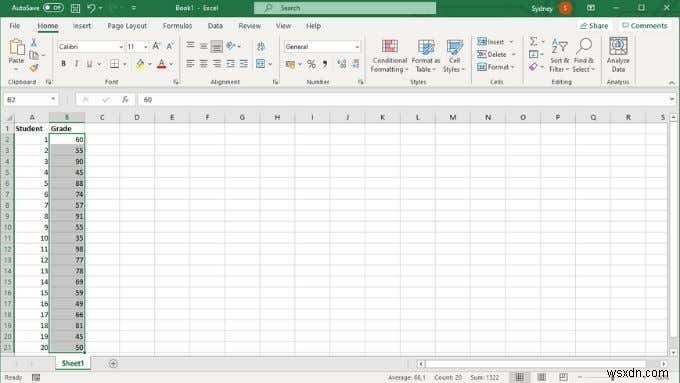Open the File tab
This screenshot has height=383, width=680.
(15, 26)
